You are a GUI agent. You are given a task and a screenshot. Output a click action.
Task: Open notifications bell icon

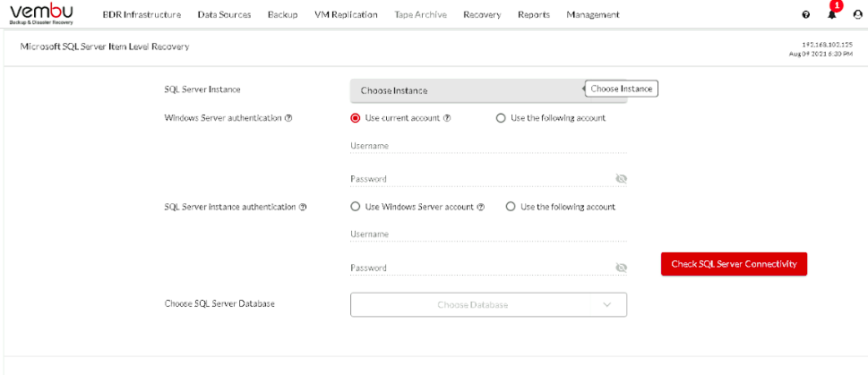click(x=832, y=15)
